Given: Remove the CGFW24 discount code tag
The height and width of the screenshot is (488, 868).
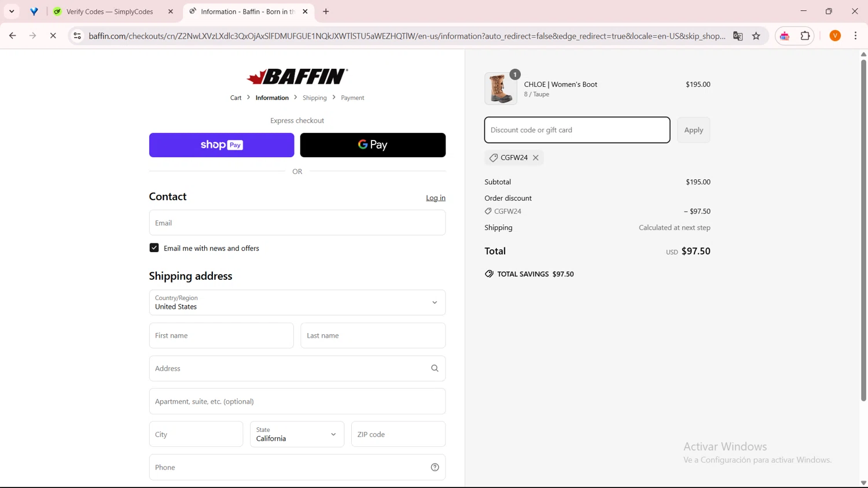Looking at the screenshot, I should (536, 157).
